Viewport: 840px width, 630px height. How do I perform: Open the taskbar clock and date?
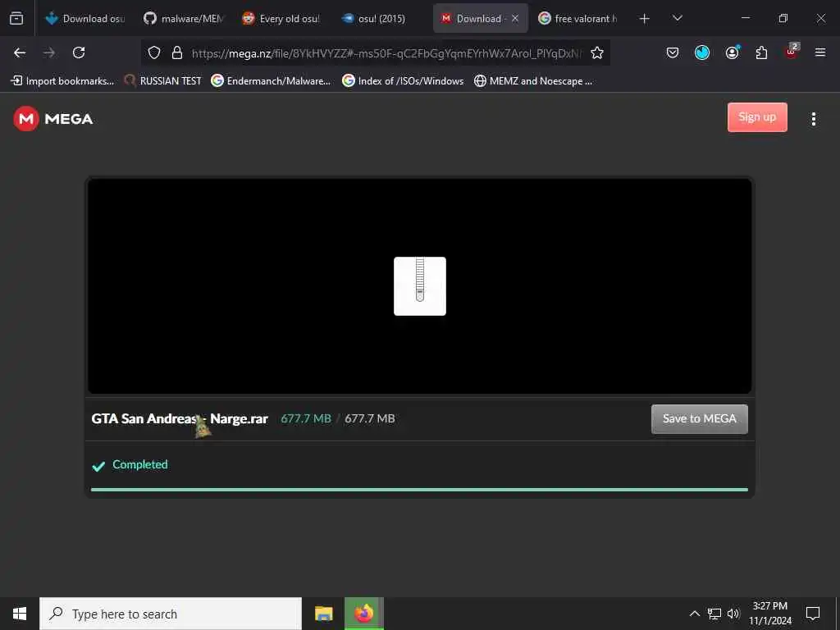coord(769,614)
